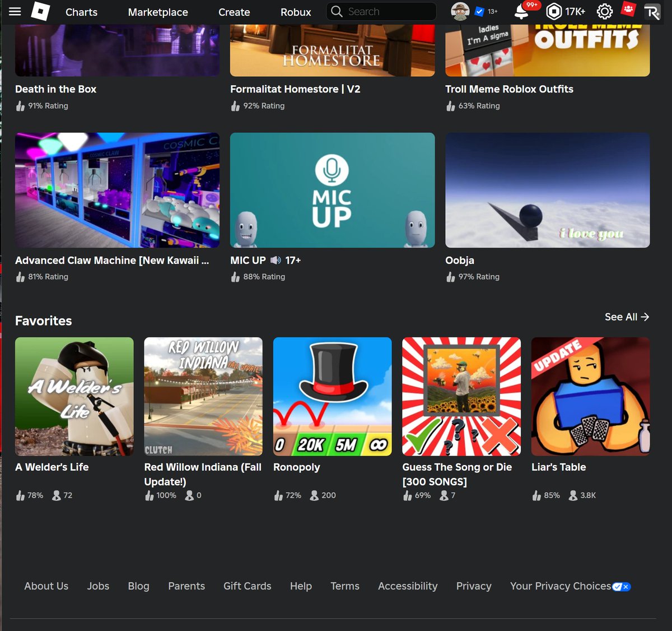Open A Welder's Life favorite thumbnail
The image size is (672, 631).
[x=74, y=396]
